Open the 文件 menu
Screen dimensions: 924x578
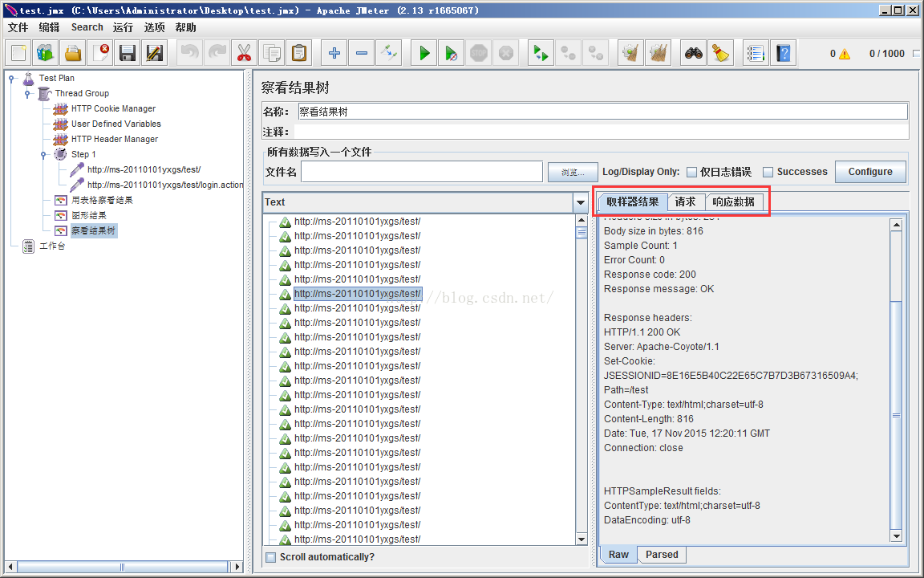18,27
